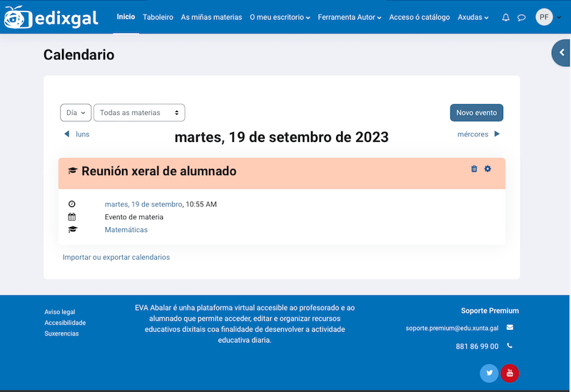The width and height of the screenshot is (571, 392).
Task: Open Accesibilidade footer link
Action: pyautogui.click(x=65, y=323)
